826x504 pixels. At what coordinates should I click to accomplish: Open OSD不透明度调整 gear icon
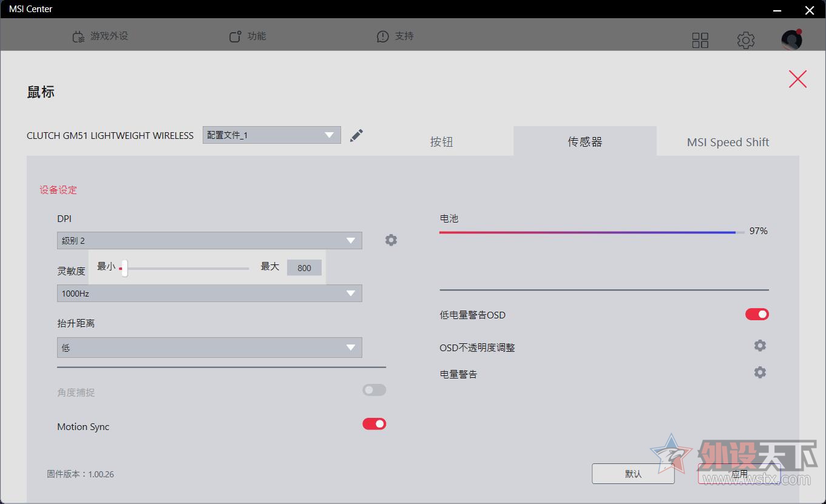[x=760, y=346]
